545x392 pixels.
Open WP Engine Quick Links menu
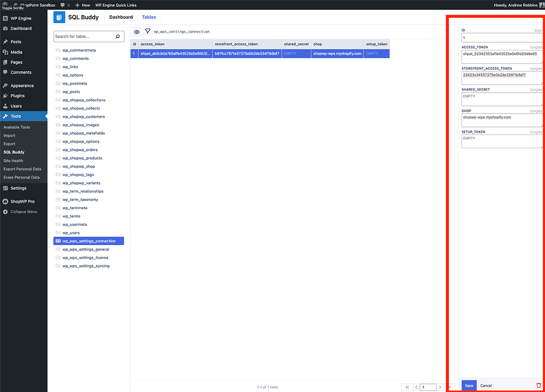pyautogui.click(x=116, y=5)
